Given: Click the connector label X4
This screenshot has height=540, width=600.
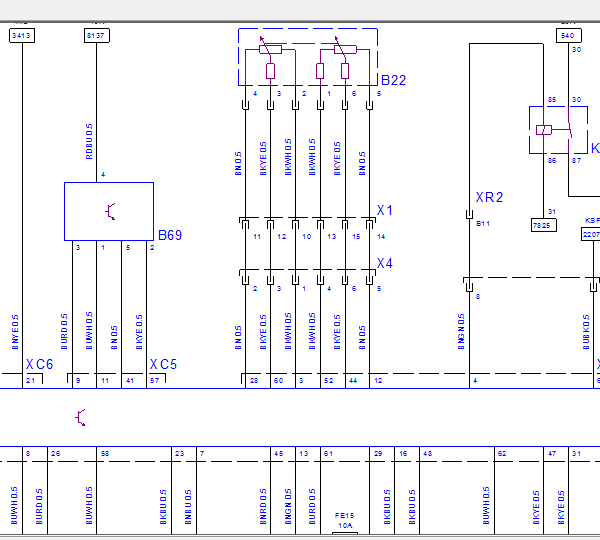Looking at the screenshot, I should click(385, 263).
